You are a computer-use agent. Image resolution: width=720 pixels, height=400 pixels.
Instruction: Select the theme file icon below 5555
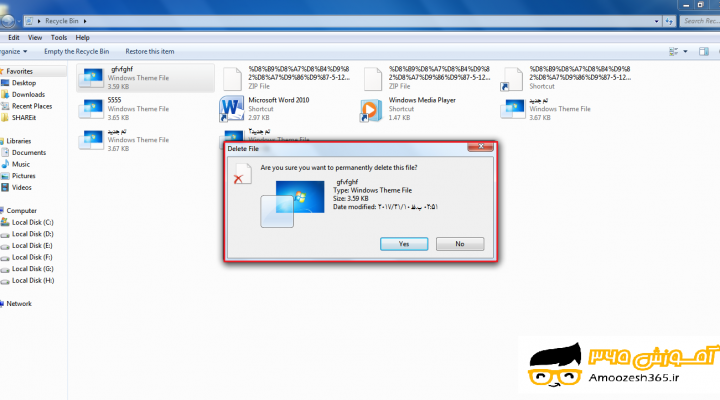click(91, 140)
